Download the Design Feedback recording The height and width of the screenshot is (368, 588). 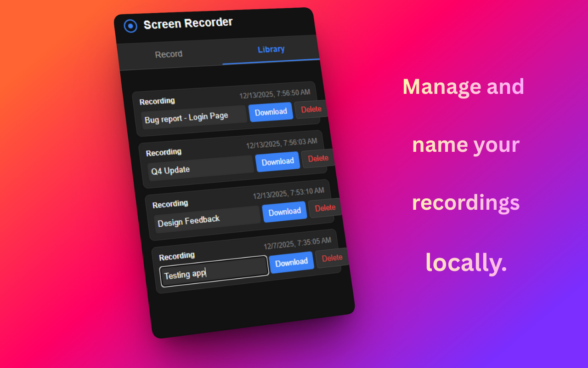pos(284,211)
